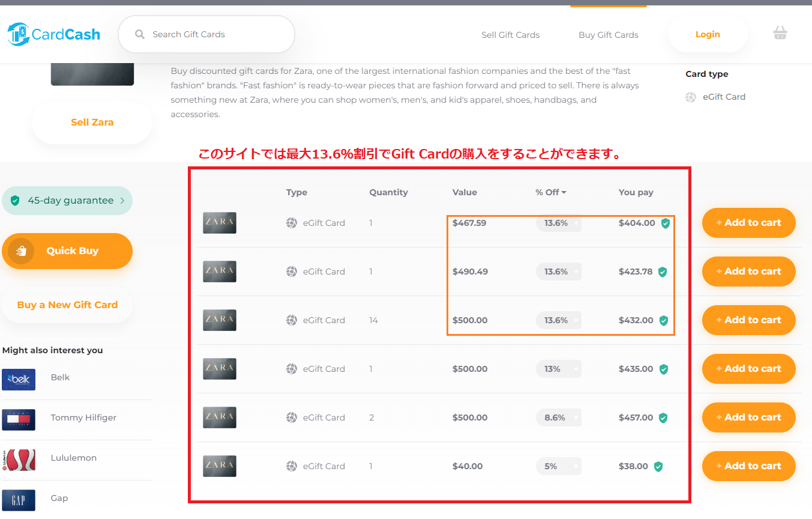Click green verified shield beside $457.00
Viewport: 812px width, 519px height.
point(663,418)
